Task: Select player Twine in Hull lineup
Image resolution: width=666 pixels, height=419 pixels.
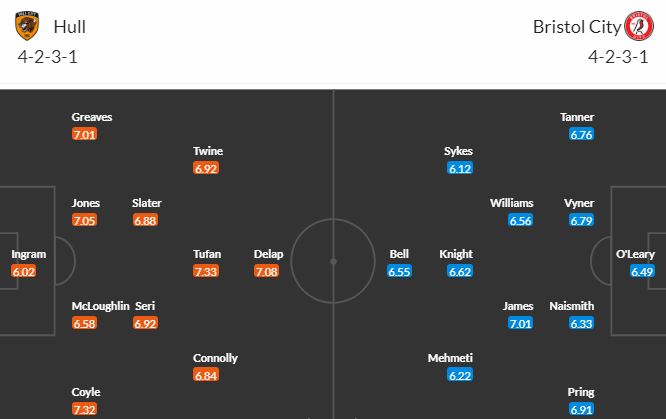Action: [208, 151]
